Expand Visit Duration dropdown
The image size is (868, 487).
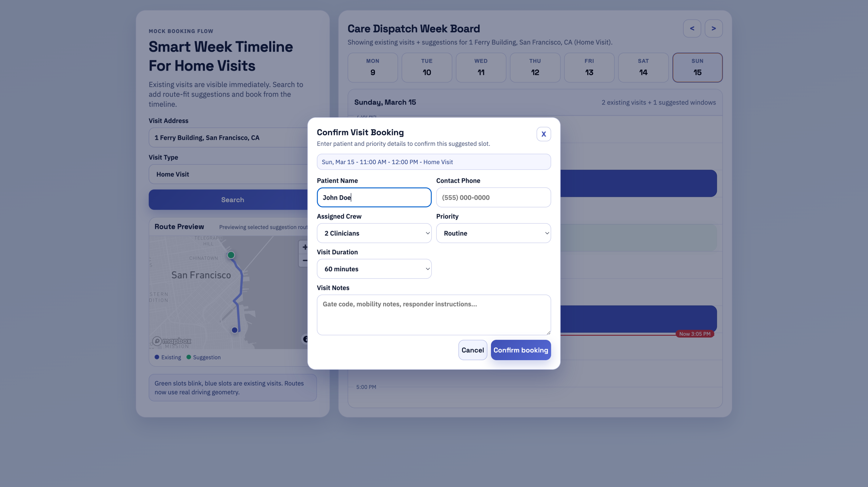click(x=374, y=269)
